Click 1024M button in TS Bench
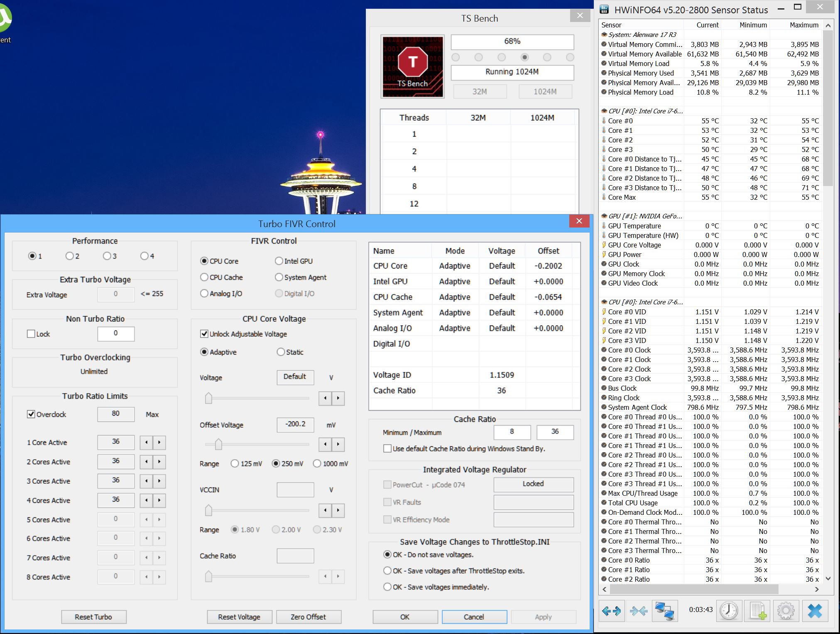This screenshot has width=840, height=634. click(x=545, y=92)
